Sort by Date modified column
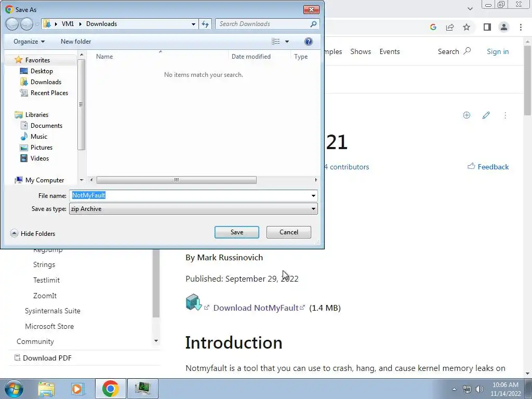532x399 pixels. tap(251, 56)
